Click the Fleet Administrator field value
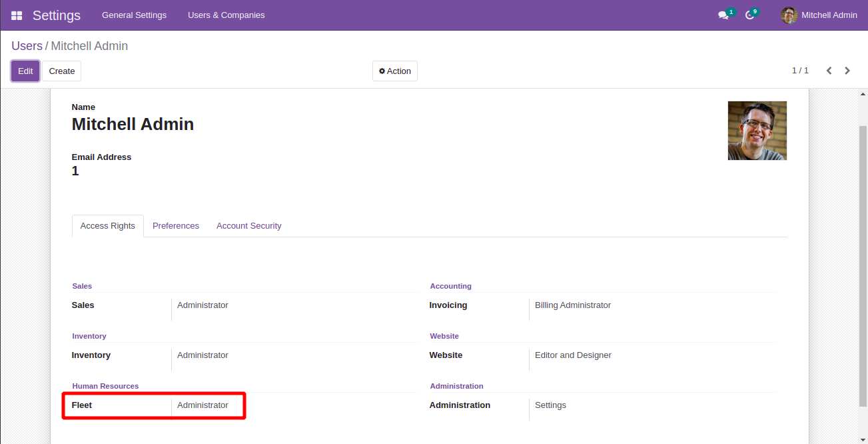Viewport: 868px width, 444px height. tap(203, 405)
